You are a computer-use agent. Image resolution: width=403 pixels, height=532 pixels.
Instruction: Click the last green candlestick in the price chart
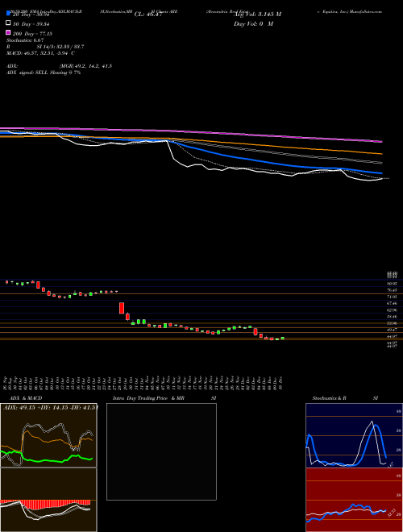(283, 338)
